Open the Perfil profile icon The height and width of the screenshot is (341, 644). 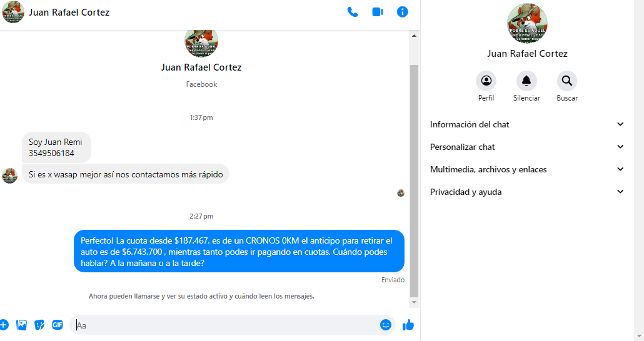(x=486, y=81)
